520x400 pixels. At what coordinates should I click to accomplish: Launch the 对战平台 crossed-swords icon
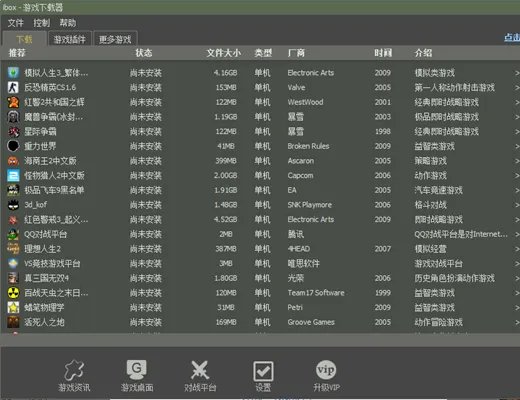click(200, 370)
